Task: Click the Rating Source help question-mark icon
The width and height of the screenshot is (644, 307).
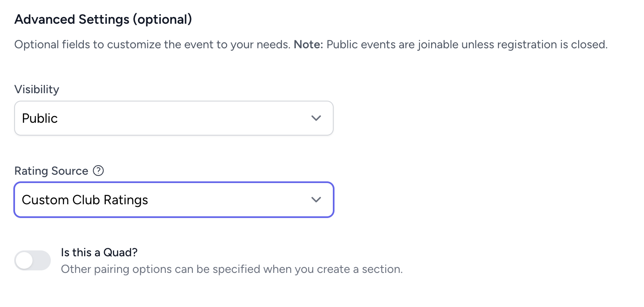Action: tap(98, 171)
